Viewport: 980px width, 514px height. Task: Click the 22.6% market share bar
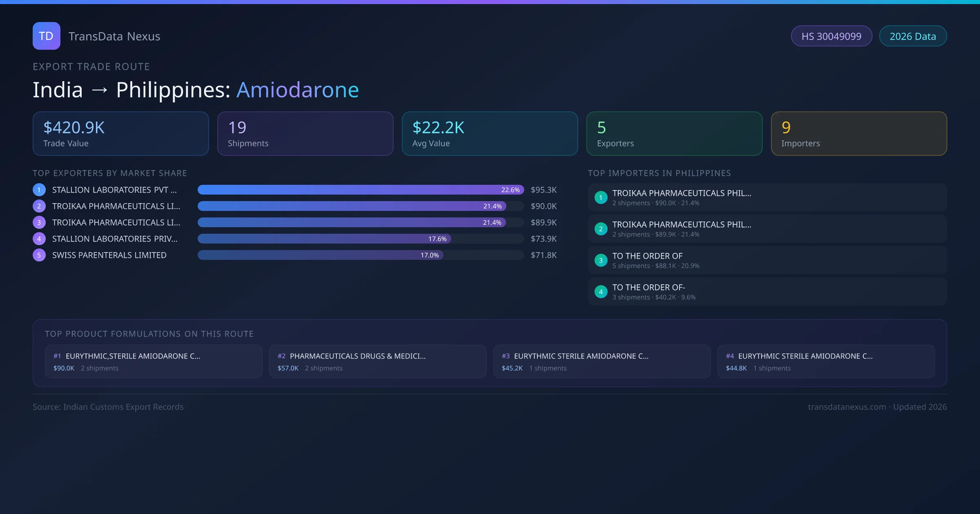[361, 190]
